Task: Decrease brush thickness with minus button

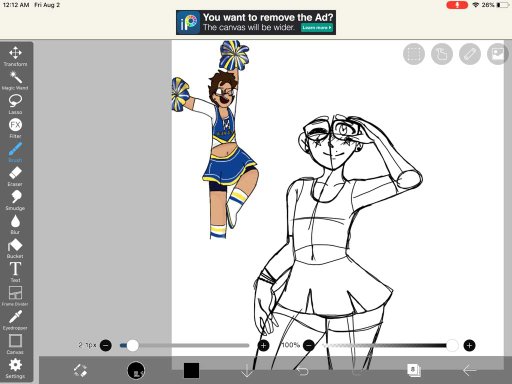Action: pos(106,345)
